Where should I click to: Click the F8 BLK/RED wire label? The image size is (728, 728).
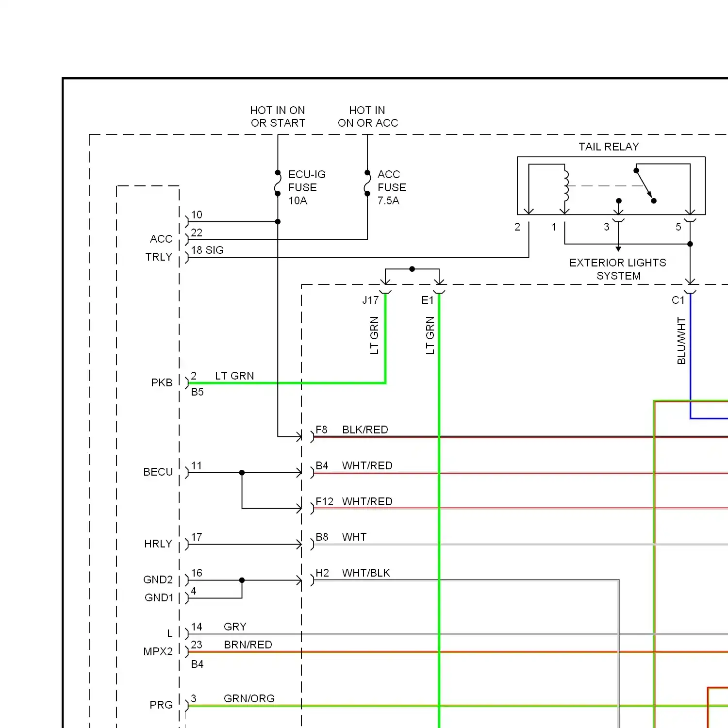pos(352,430)
